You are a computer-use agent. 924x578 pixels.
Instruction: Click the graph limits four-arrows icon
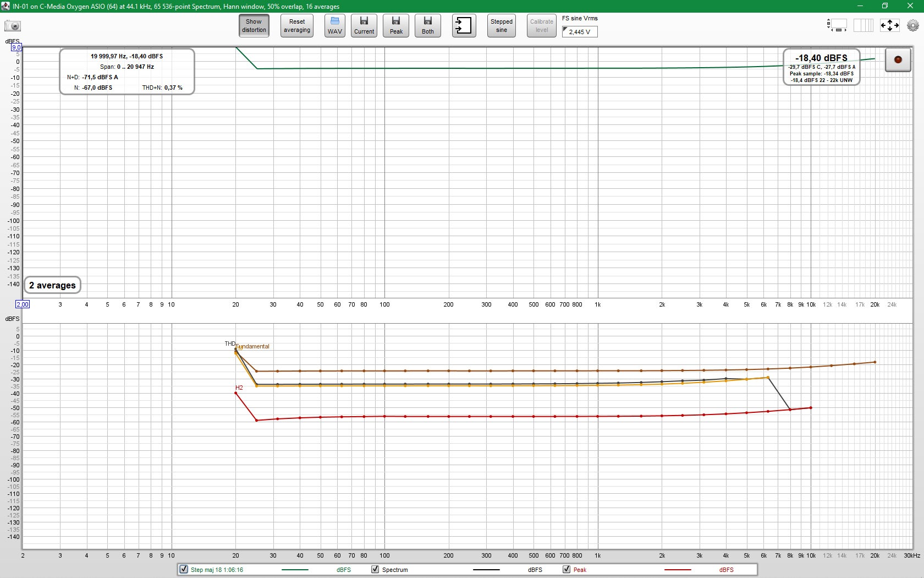click(889, 25)
